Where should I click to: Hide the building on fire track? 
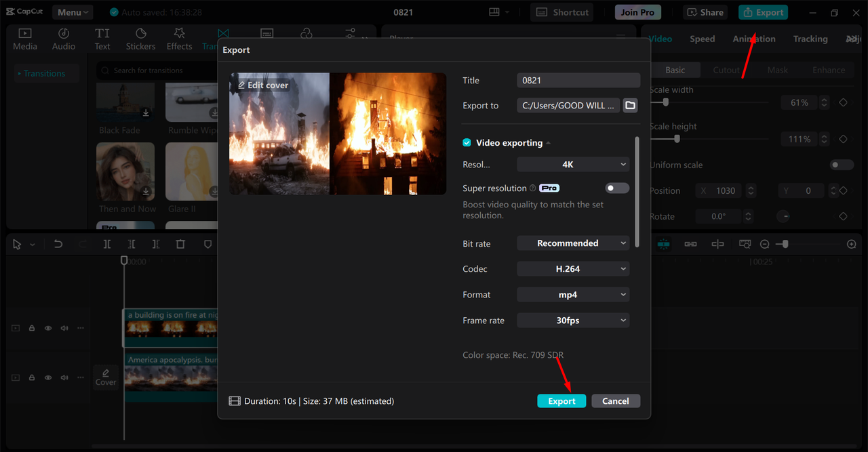[48, 328]
